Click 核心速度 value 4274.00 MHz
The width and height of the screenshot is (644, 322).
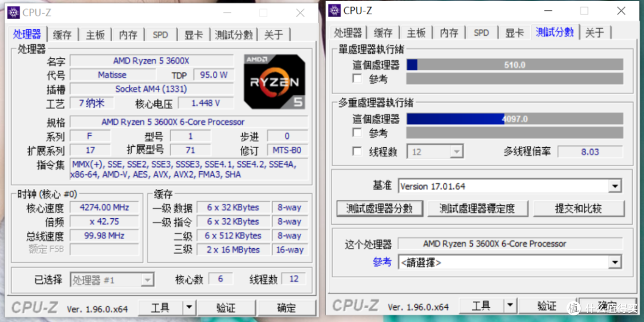tap(104, 207)
